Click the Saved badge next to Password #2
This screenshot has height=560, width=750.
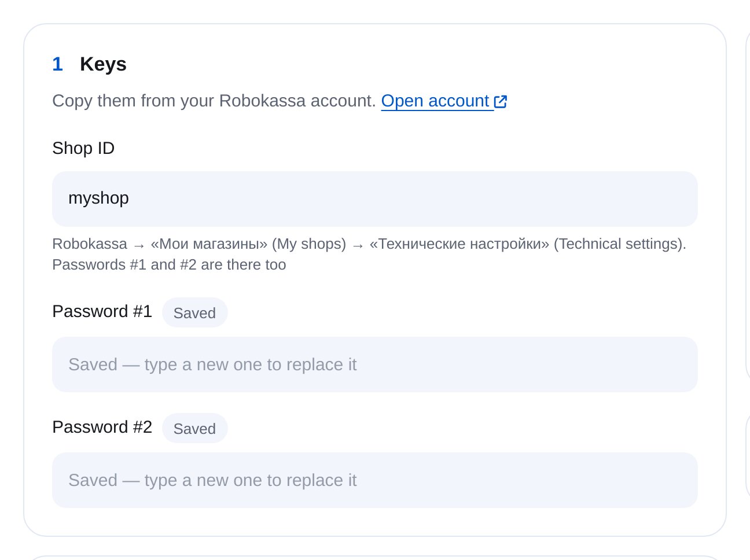(x=194, y=428)
